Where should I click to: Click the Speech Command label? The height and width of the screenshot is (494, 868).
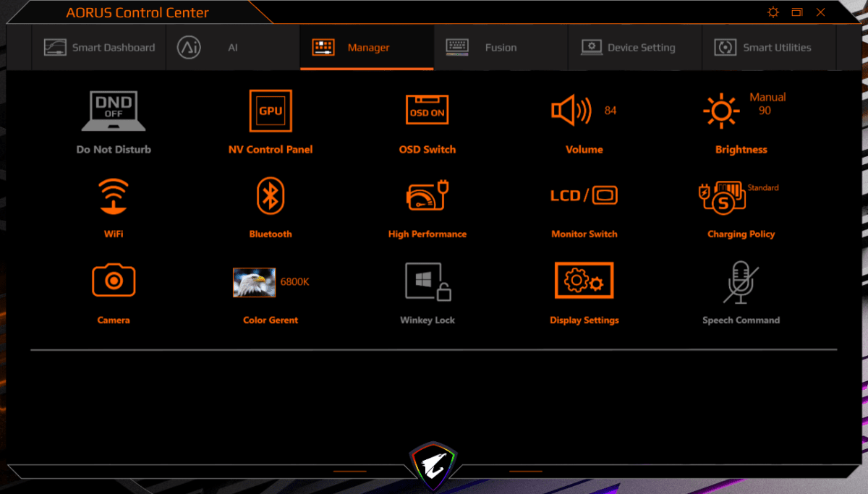(x=741, y=320)
